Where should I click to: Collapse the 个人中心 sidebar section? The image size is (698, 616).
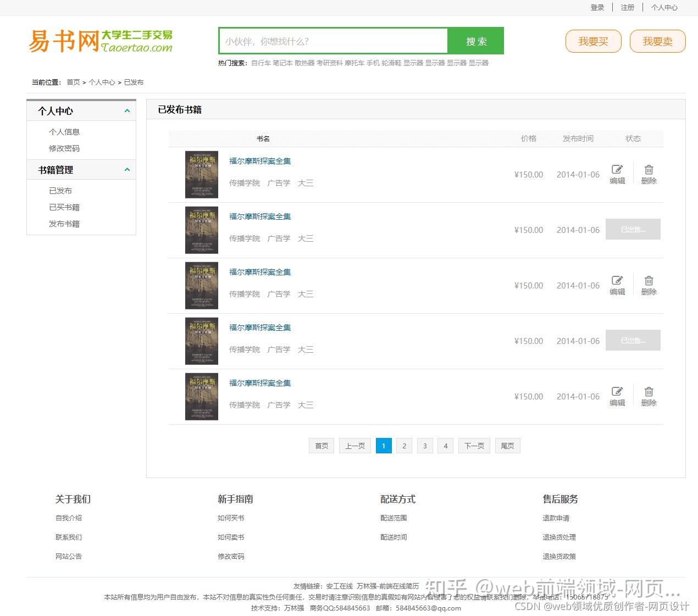click(x=127, y=110)
